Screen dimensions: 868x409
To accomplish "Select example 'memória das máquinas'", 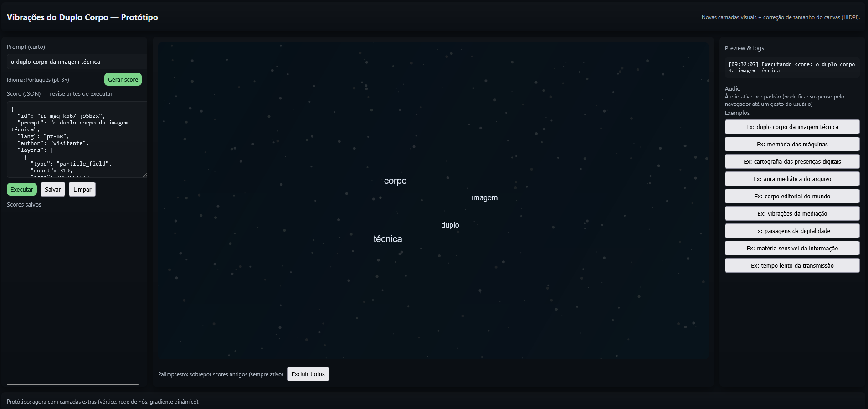I will point(792,144).
